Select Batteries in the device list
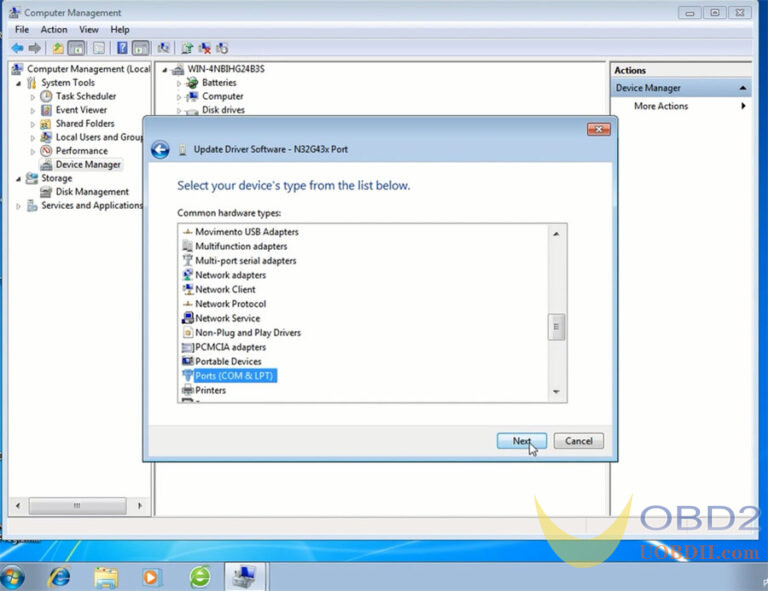 click(219, 82)
